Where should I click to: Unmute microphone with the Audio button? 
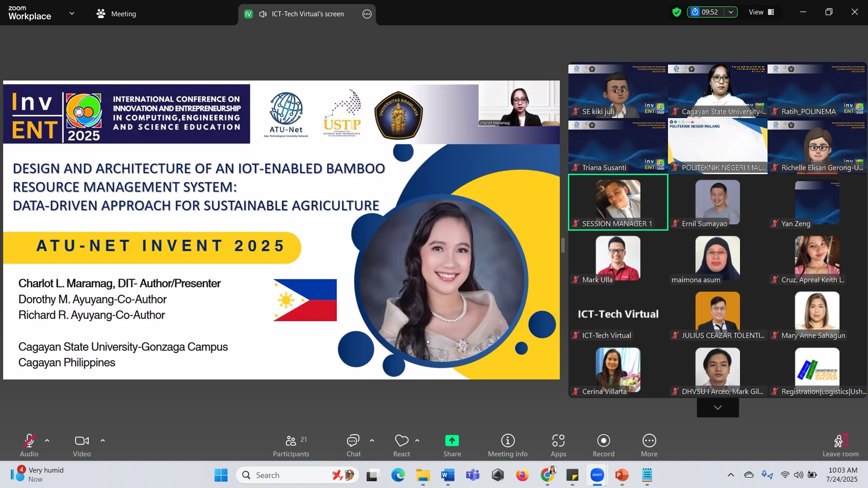tap(29, 445)
